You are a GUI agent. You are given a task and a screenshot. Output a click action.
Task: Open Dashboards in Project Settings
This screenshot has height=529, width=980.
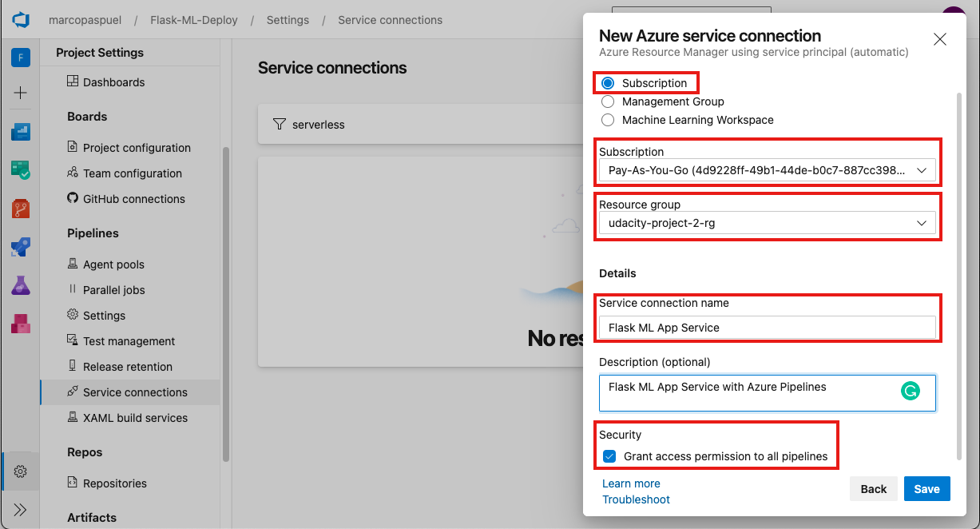pyautogui.click(x=114, y=82)
